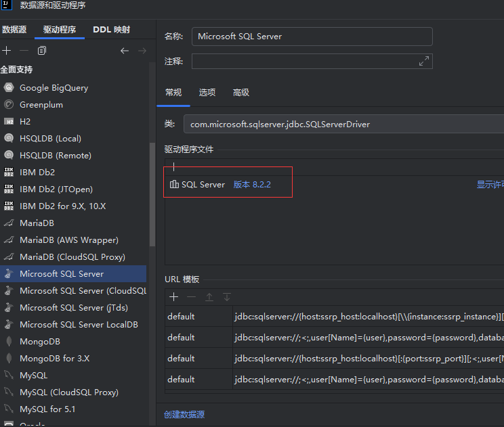Select IBM Db2 (JTOpen) driver
This screenshot has width=504, height=427.
coord(73,189)
